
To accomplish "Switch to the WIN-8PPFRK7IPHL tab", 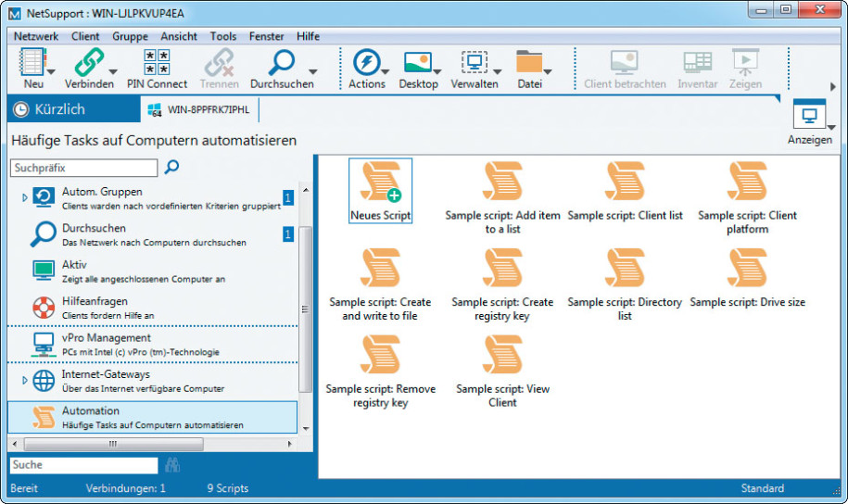I will tap(199, 109).
